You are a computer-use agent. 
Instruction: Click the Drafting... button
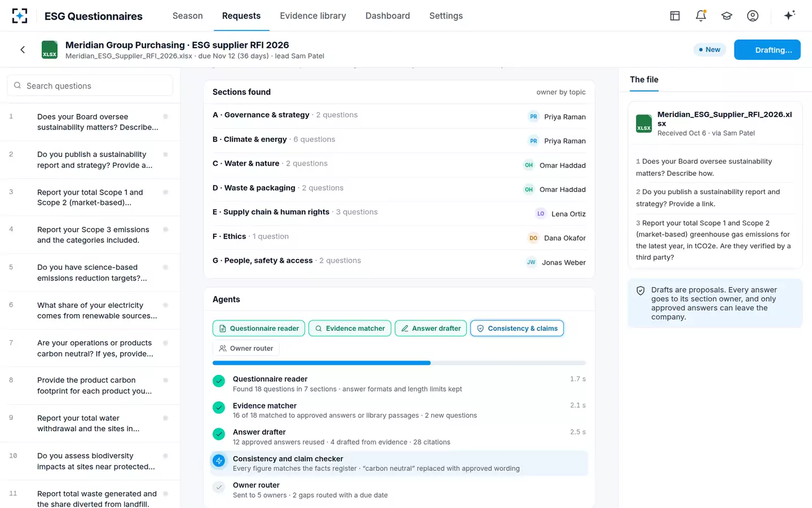coord(767,50)
